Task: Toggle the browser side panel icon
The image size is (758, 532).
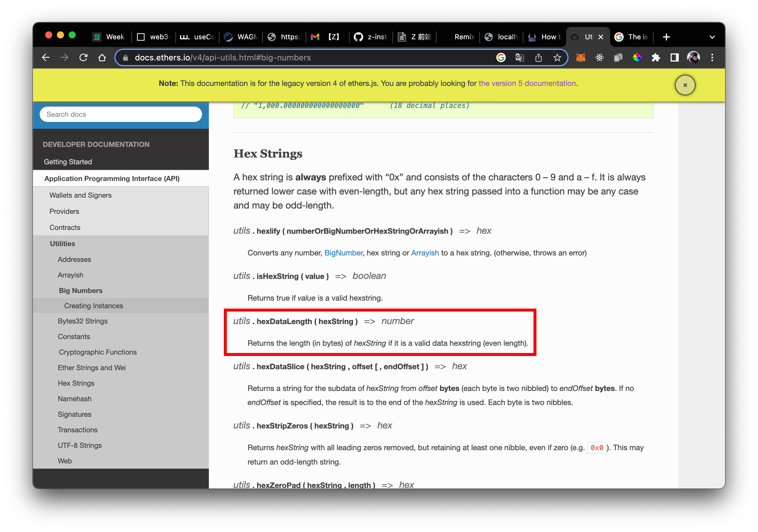Action: click(x=674, y=58)
